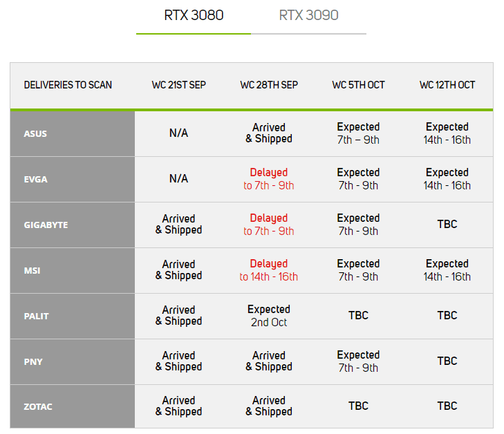The width and height of the screenshot is (504, 434).
Task: Click ASUS Arrived & Shipped cell
Action: pyautogui.click(x=269, y=133)
